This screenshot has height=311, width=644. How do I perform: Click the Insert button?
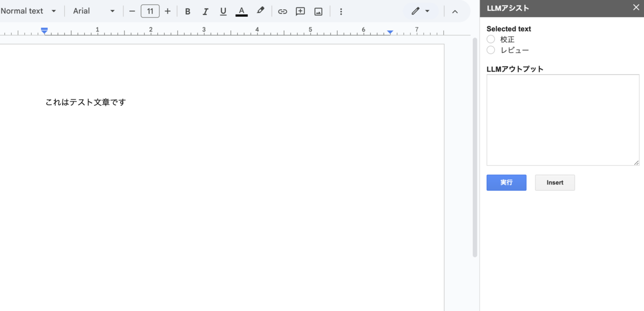555,183
